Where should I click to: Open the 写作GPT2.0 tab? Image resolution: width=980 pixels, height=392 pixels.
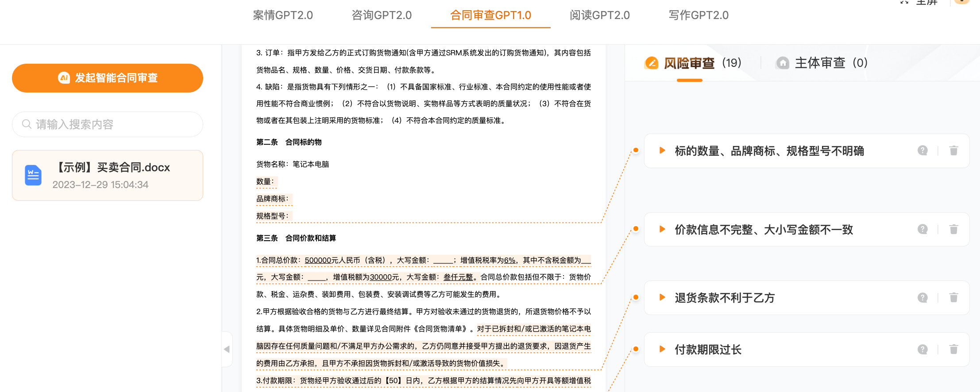click(x=698, y=15)
